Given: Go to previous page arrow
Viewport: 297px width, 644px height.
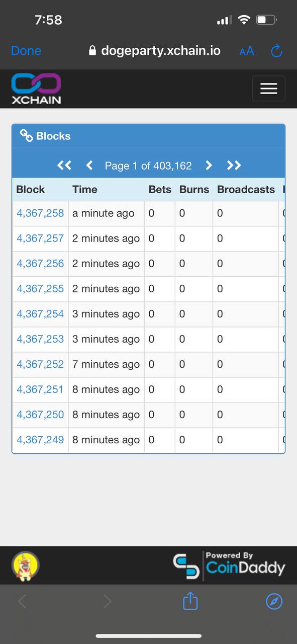Looking at the screenshot, I should (89, 166).
